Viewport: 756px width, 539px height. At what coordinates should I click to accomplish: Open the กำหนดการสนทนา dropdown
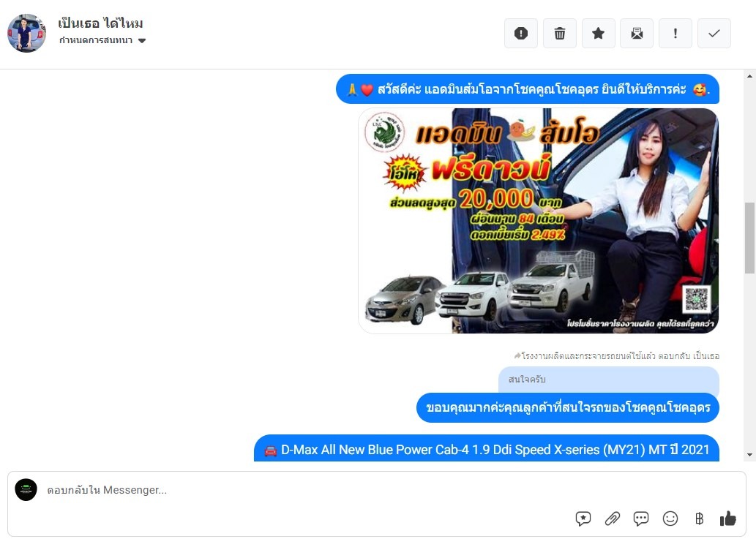[102, 40]
